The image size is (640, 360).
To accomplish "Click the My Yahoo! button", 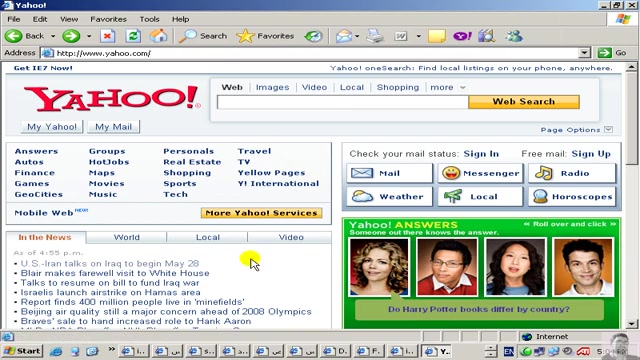I will point(52,127).
